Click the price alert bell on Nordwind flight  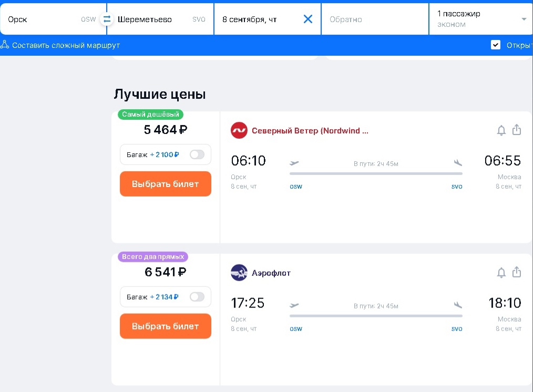pyautogui.click(x=502, y=130)
